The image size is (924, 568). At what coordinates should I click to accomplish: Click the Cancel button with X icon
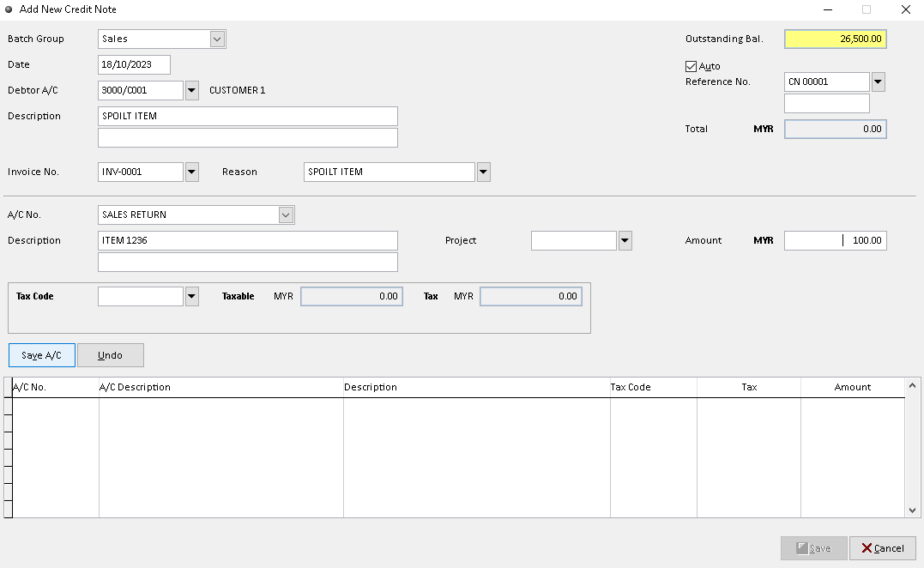coord(882,547)
